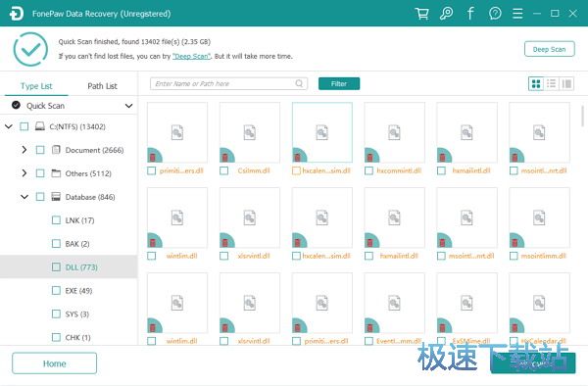Check the primiti...ers.dll file in first row

point(152,170)
